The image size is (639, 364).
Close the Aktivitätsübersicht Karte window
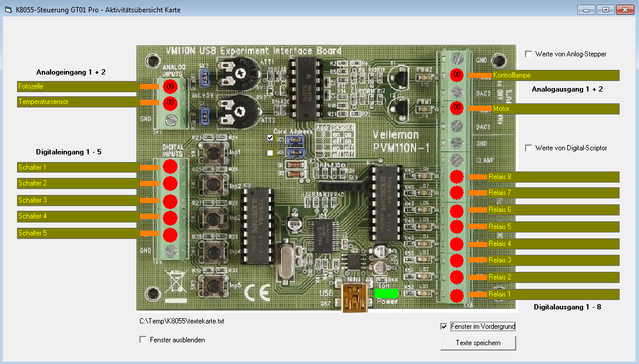tap(625, 10)
